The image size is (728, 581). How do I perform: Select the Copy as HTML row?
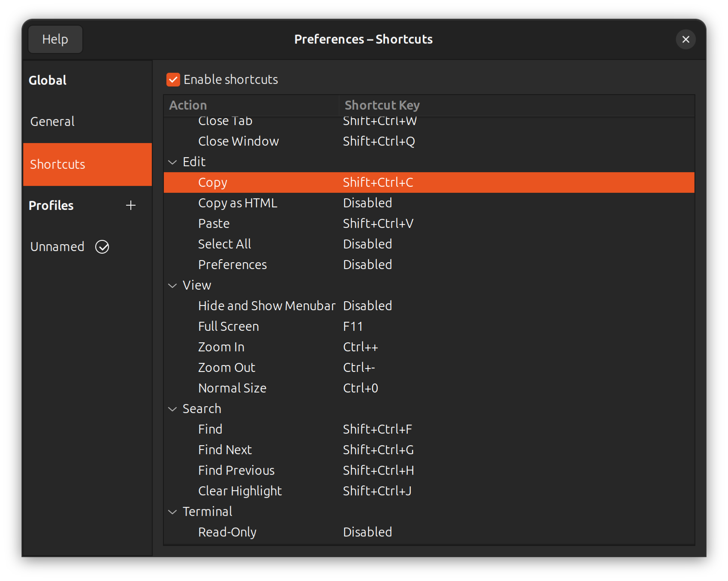click(429, 203)
